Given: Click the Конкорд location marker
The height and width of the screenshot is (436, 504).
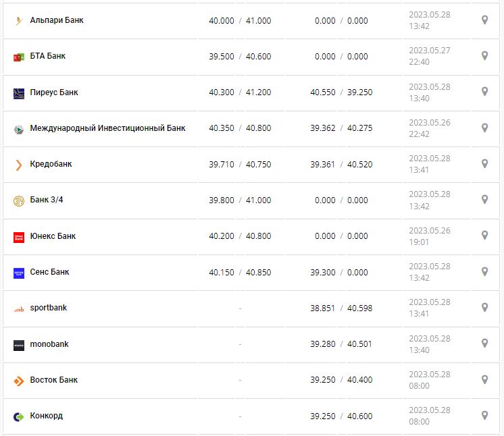Looking at the screenshot, I should click(484, 416).
